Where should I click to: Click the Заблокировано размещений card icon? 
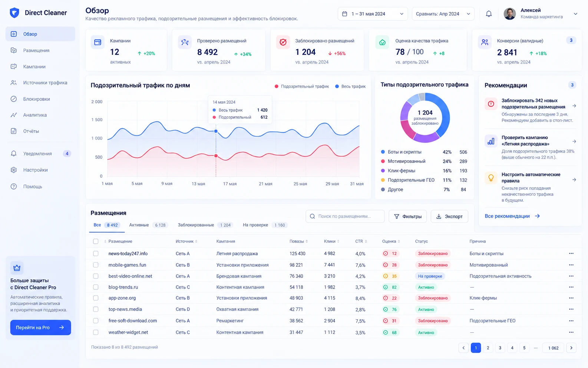(283, 42)
